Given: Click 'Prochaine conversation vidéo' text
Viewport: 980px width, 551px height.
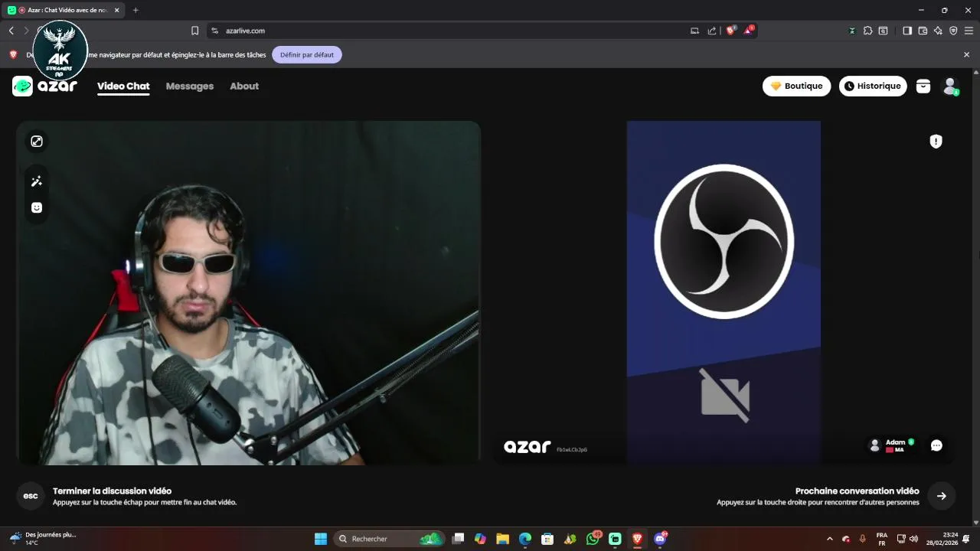Looking at the screenshot, I should tap(857, 491).
